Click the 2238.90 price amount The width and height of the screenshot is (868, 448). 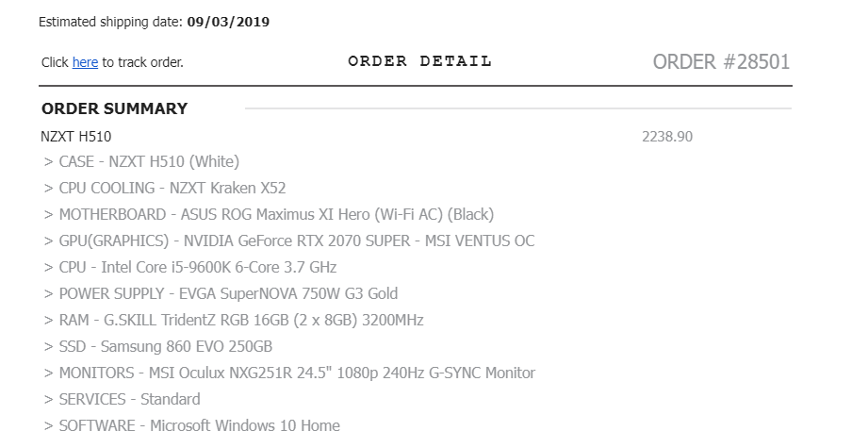point(666,137)
